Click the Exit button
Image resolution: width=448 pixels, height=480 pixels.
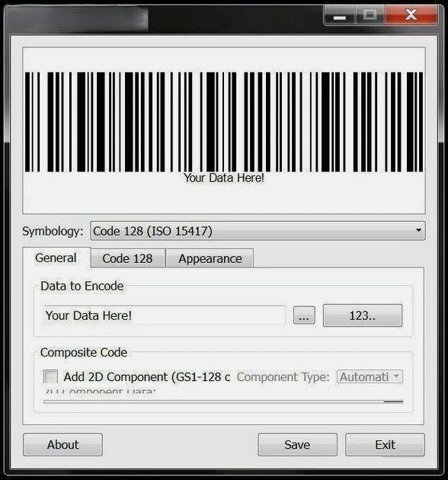coord(385,444)
